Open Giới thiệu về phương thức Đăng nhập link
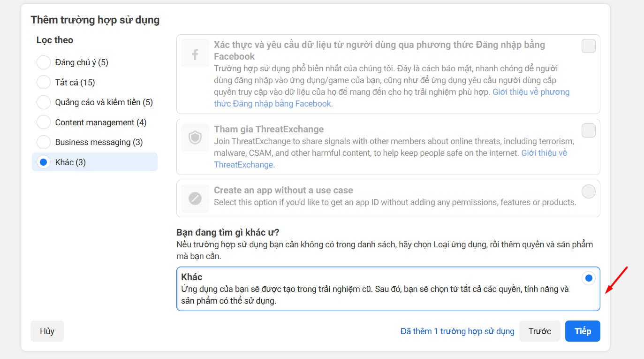Screen dimensions: 644x359 [x=392, y=98]
